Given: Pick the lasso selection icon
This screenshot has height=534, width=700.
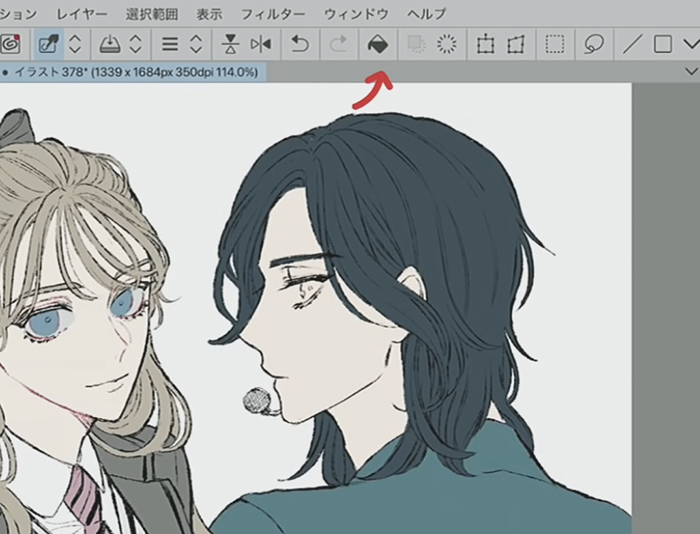Looking at the screenshot, I should pyautogui.click(x=593, y=45).
